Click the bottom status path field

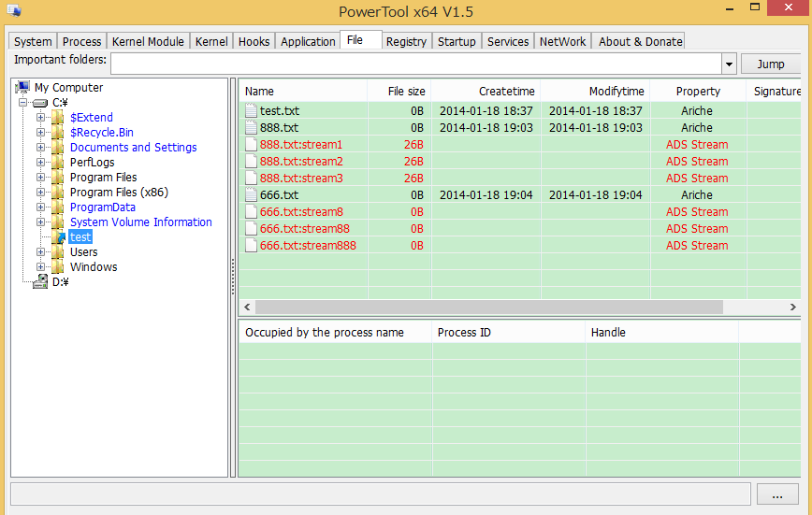tap(381, 494)
